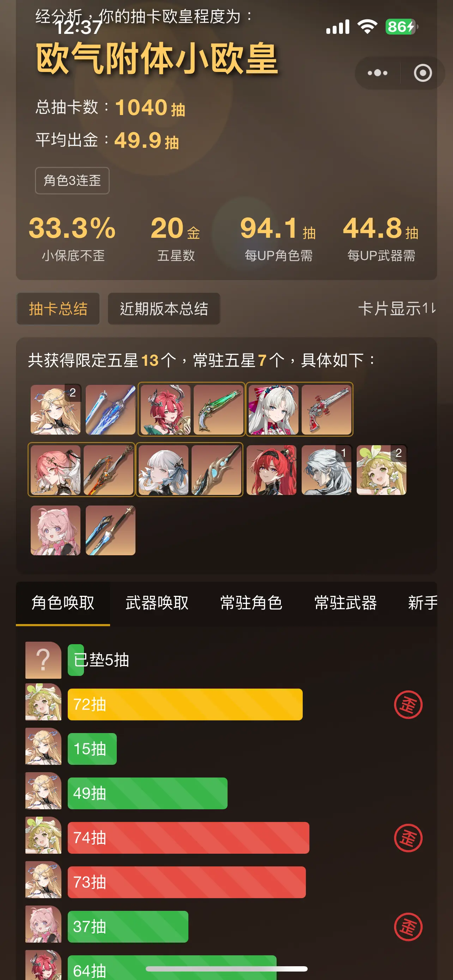Tap the red 歪 stamp beside 72抽
The image size is (453, 980).
[408, 704]
